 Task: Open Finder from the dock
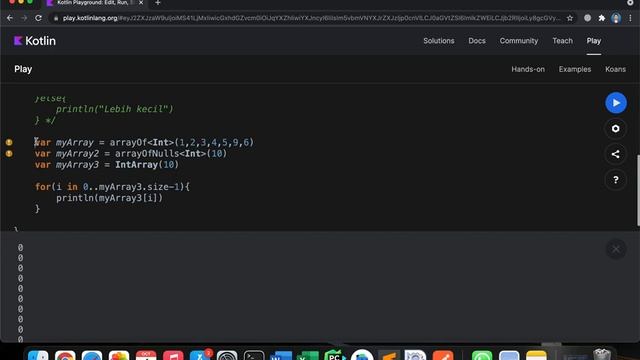pos(38,355)
